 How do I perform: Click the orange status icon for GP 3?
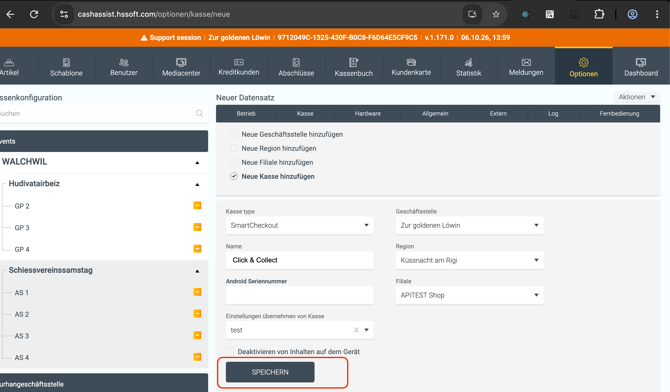[197, 227]
